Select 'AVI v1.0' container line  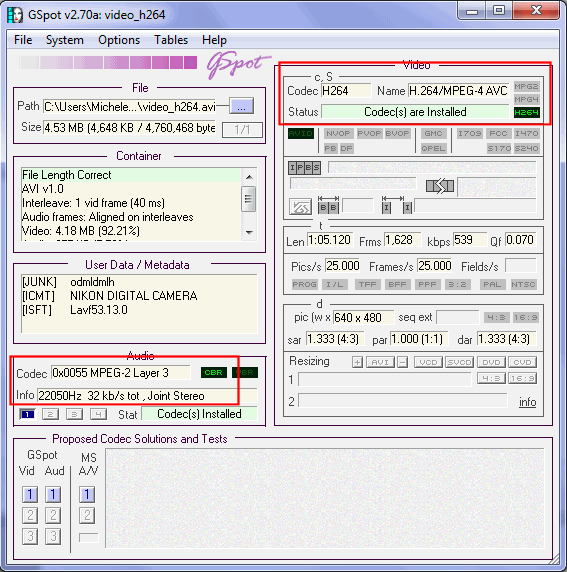click(131, 189)
